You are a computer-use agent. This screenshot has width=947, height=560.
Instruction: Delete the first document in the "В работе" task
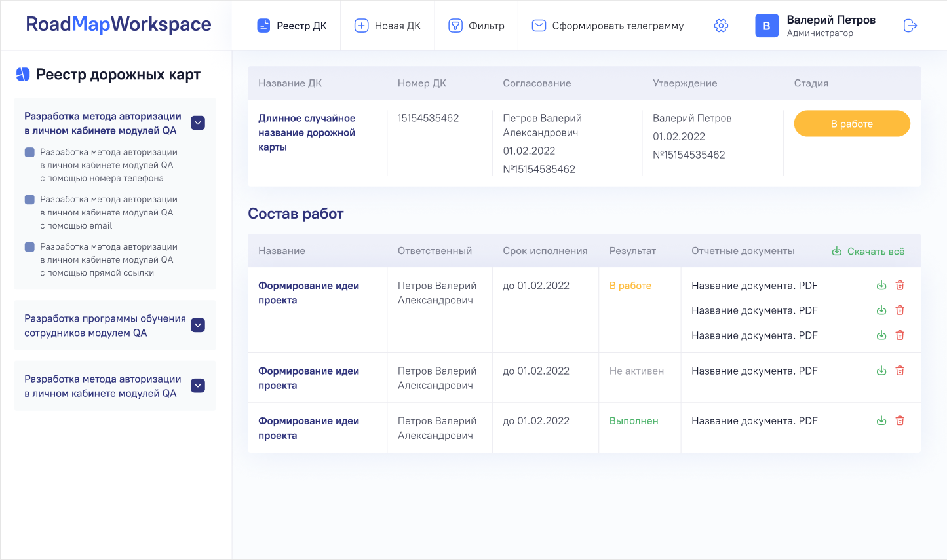pos(900,286)
